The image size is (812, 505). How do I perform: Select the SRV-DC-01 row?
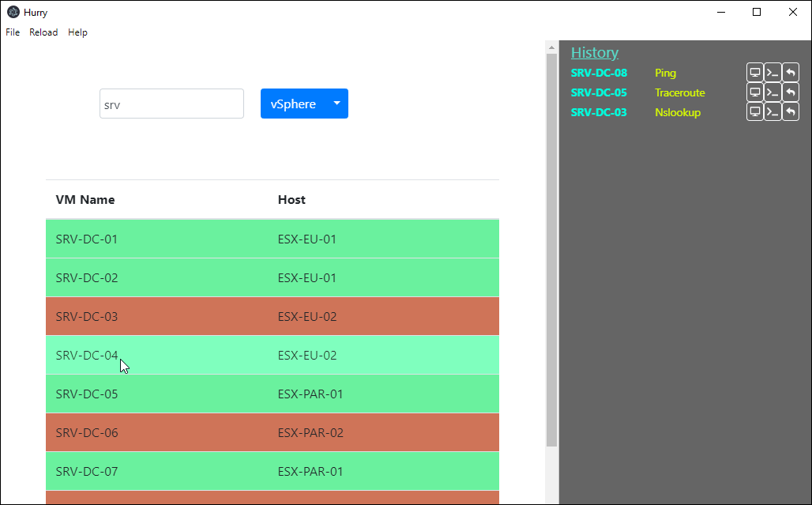pyautogui.click(x=273, y=239)
